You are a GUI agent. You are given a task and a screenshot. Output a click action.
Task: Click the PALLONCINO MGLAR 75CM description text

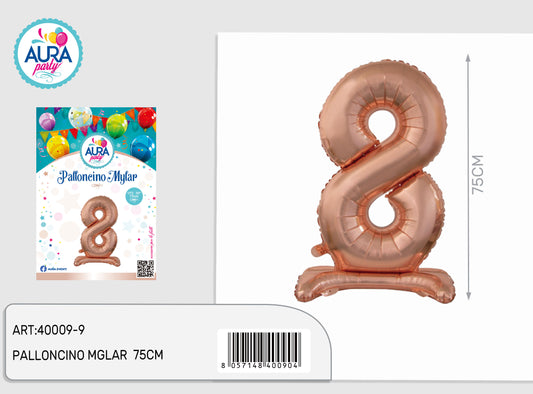pos(88,355)
